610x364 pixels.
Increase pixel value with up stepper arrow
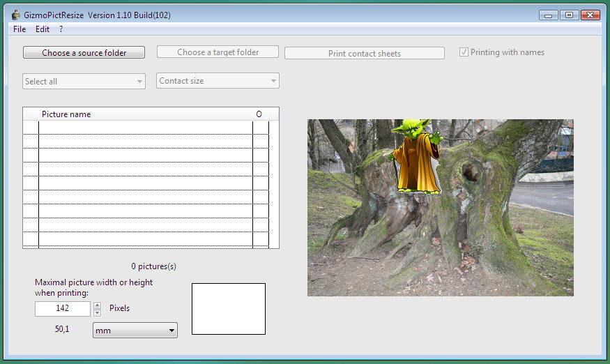click(98, 305)
